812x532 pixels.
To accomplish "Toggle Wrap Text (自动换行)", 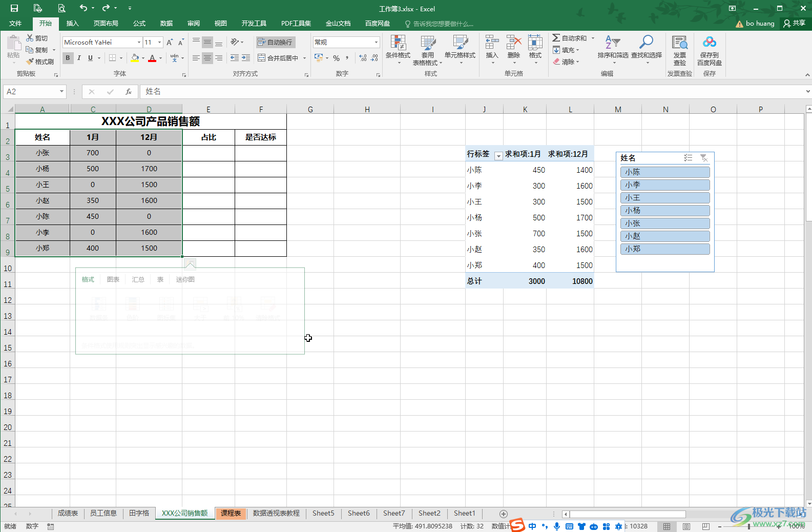I will point(276,42).
